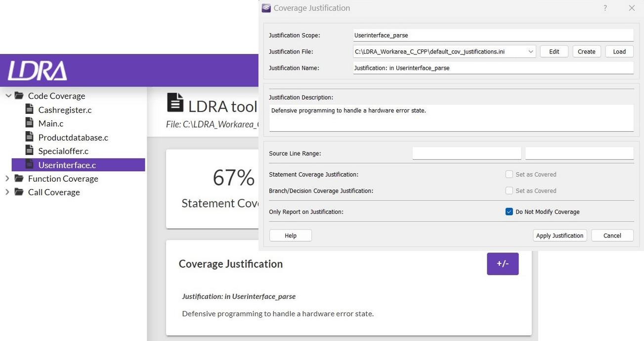Click the Specialoffer.c file icon

30,151
